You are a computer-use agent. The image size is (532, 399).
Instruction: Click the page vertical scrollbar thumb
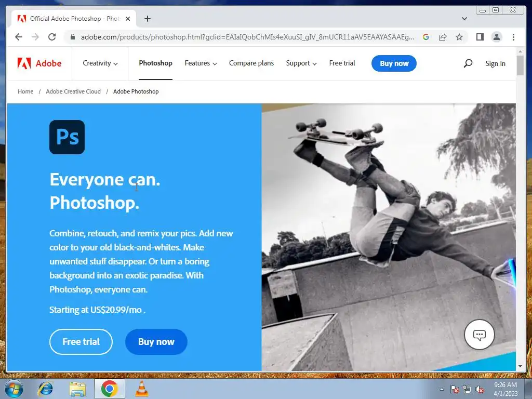point(520,65)
